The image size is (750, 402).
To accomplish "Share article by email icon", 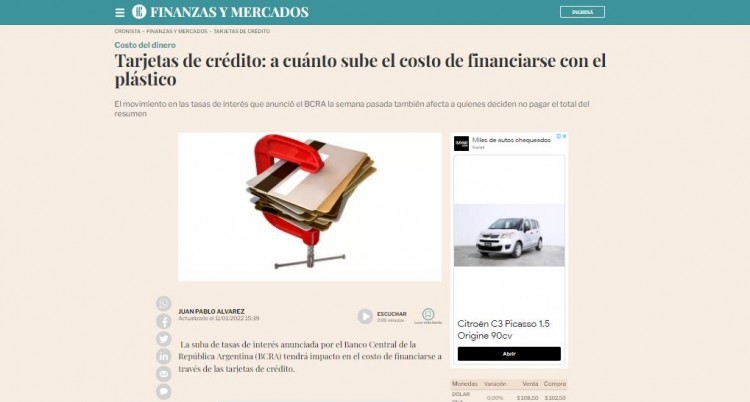I will 164,374.
